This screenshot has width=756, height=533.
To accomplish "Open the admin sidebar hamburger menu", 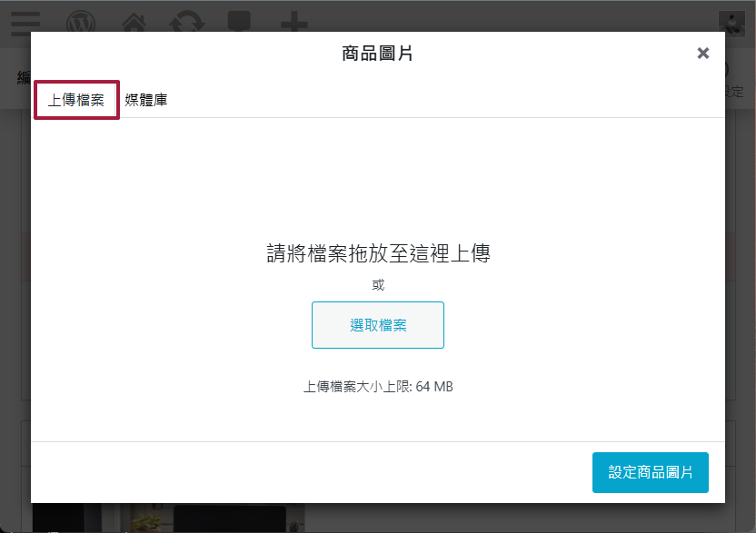I will coord(25,24).
